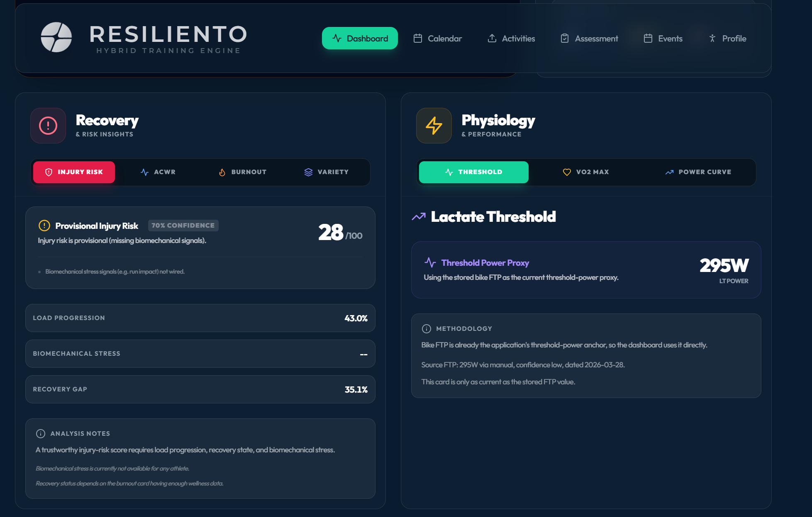Open the Assessment section

589,39
